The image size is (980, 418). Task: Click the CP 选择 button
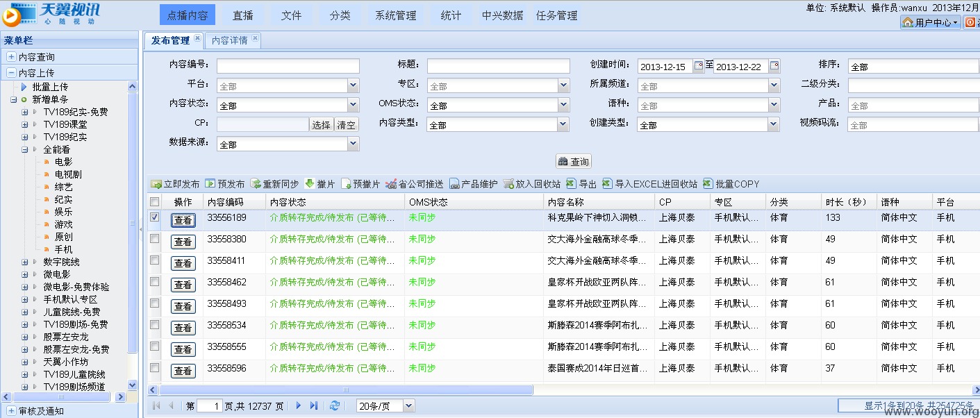(x=322, y=125)
